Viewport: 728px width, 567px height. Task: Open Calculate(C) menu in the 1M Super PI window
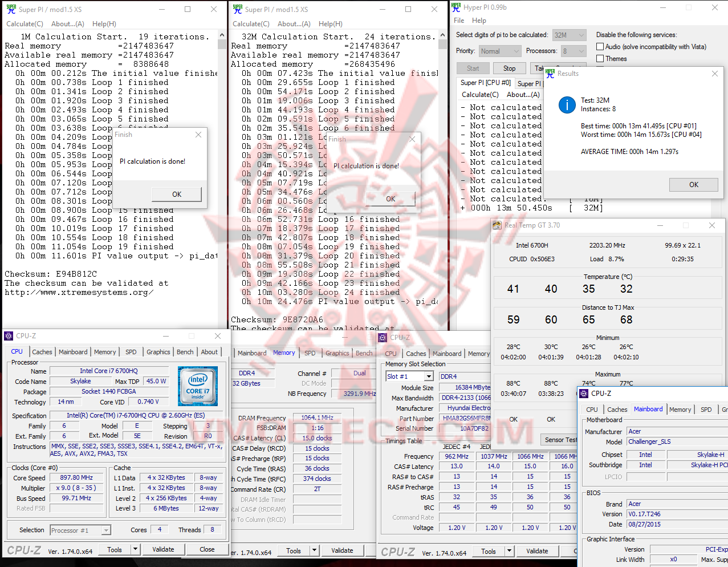pyautogui.click(x=25, y=24)
